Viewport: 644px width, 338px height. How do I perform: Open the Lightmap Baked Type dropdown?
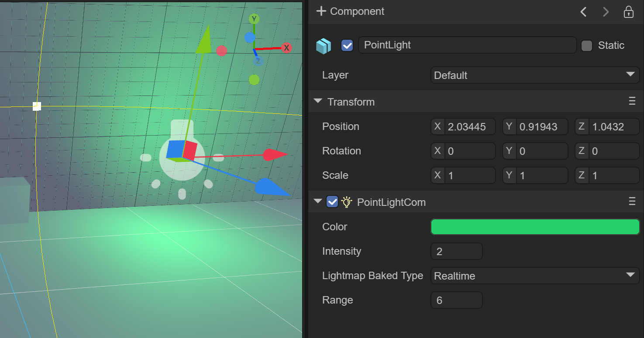[x=535, y=276]
